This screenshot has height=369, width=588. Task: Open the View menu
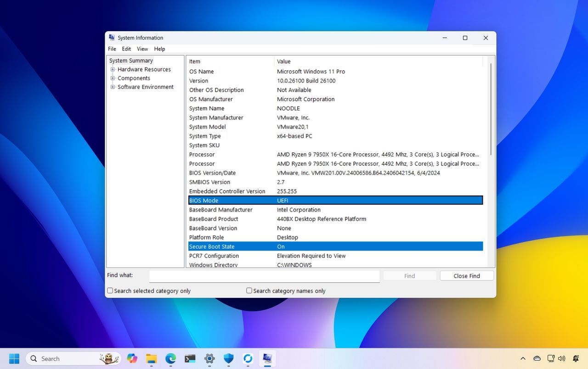coord(142,49)
